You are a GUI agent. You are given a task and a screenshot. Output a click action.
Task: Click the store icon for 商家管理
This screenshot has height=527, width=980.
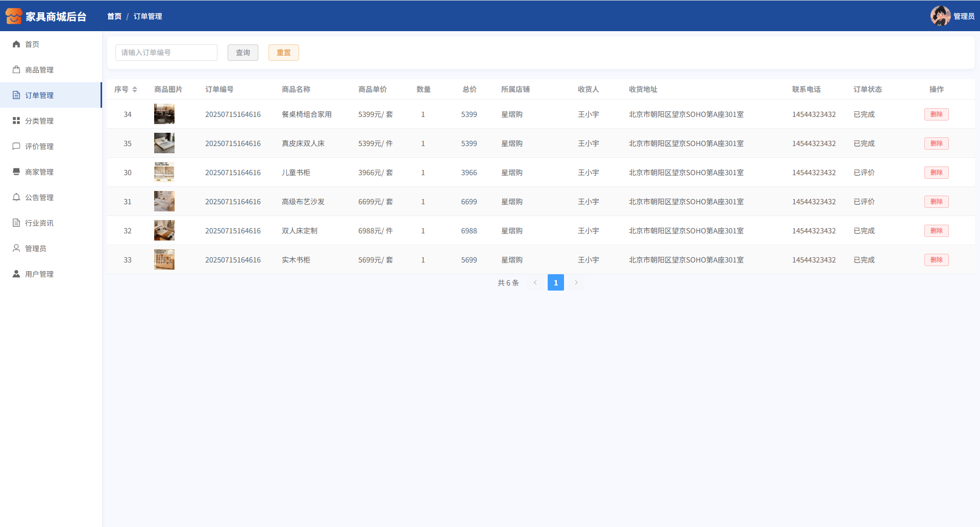pyautogui.click(x=16, y=172)
